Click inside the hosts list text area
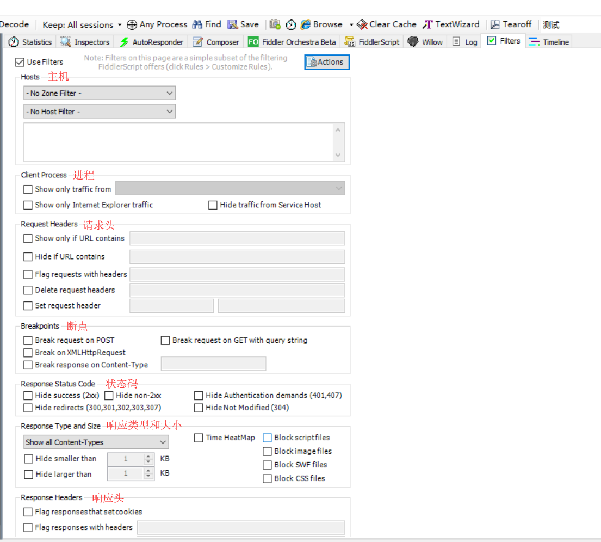601x542 pixels. [178, 142]
